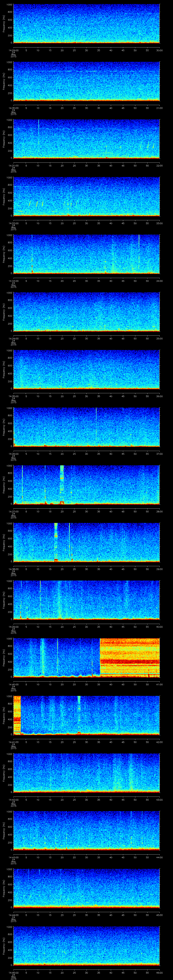
Task: Select the spectrogram panel starting at 14:30:00
Action: [x=86, y=81]
